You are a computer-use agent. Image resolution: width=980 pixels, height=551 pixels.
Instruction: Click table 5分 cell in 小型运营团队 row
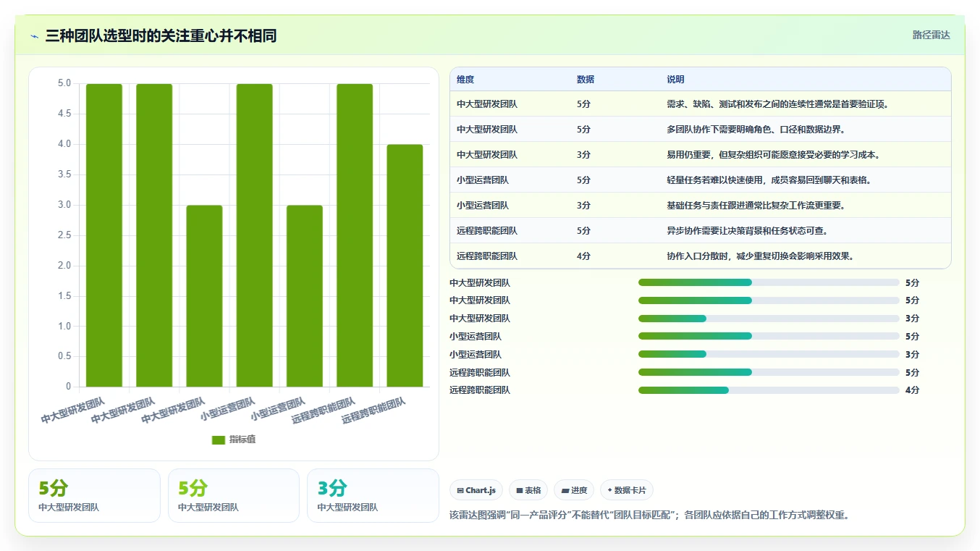click(x=583, y=180)
